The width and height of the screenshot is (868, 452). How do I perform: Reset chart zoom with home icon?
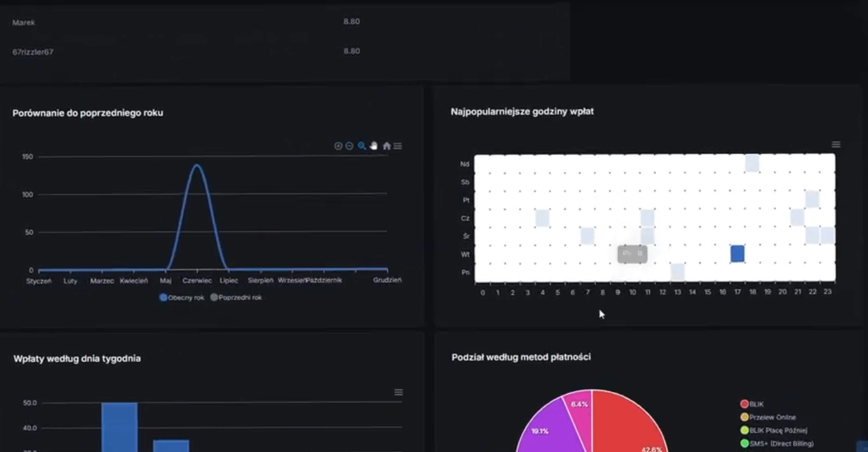tap(386, 146)
